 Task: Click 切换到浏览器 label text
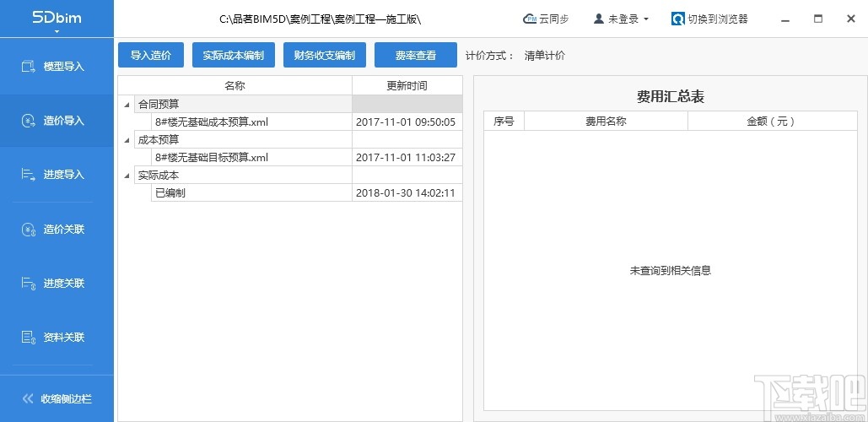(x=717, y=19)
